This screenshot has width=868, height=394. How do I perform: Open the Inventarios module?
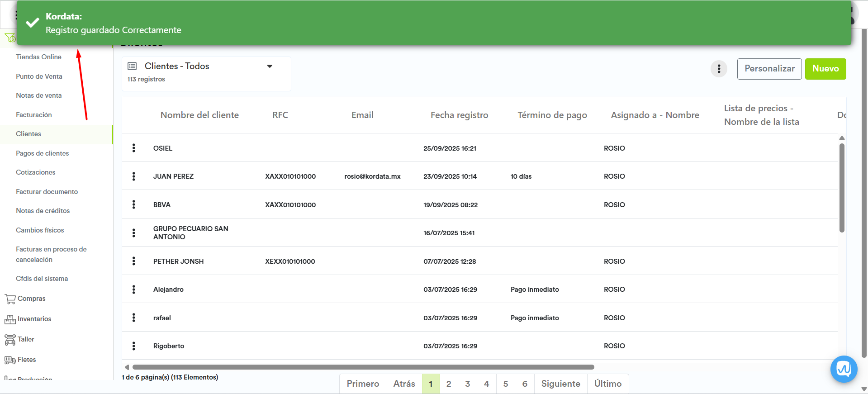pyautogui.click(x=34, y=319)
